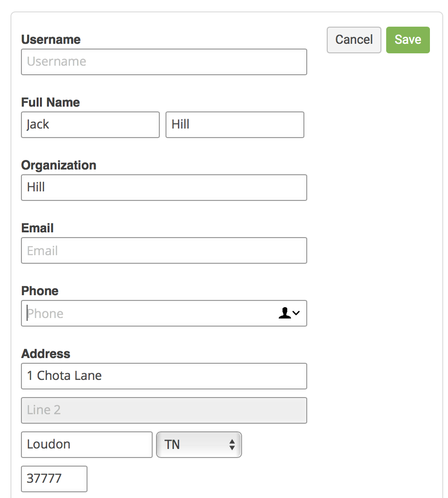Screen dimensions: 448x498
Task: Click the Email label heading
Action: 38,228
